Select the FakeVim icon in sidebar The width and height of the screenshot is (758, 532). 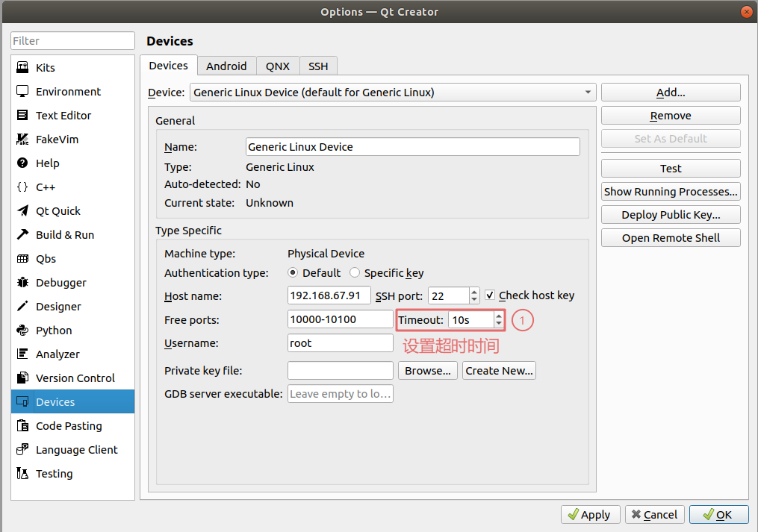point(22,140)
